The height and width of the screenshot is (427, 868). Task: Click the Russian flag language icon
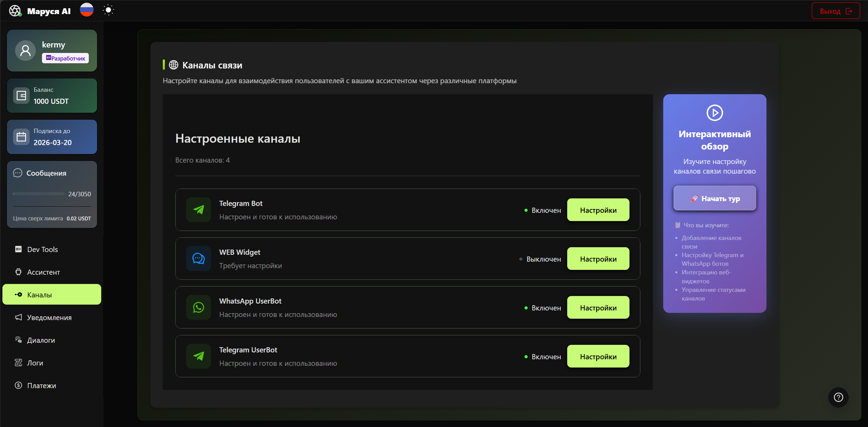(87, 10)
